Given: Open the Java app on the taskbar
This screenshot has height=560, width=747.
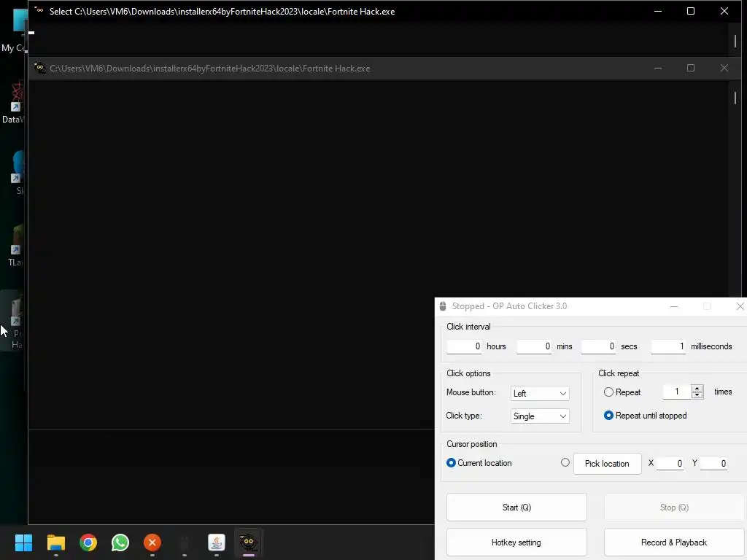Looking at the screenshot, I should pyautogui.click(x=217, y=542).
